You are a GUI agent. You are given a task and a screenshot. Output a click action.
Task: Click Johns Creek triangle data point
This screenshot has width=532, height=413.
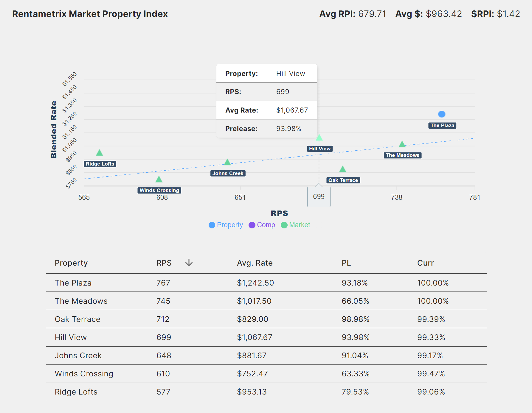(227, 162)
